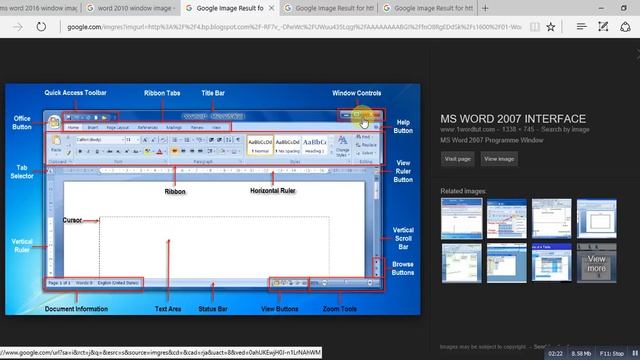Open a new browser tab with plus

(x=485, y=8)
